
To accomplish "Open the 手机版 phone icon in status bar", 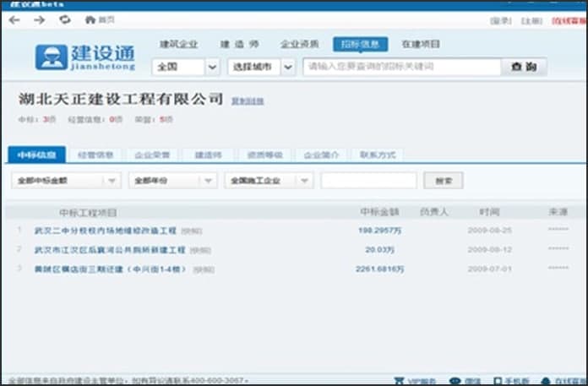I will click(498, 381).
